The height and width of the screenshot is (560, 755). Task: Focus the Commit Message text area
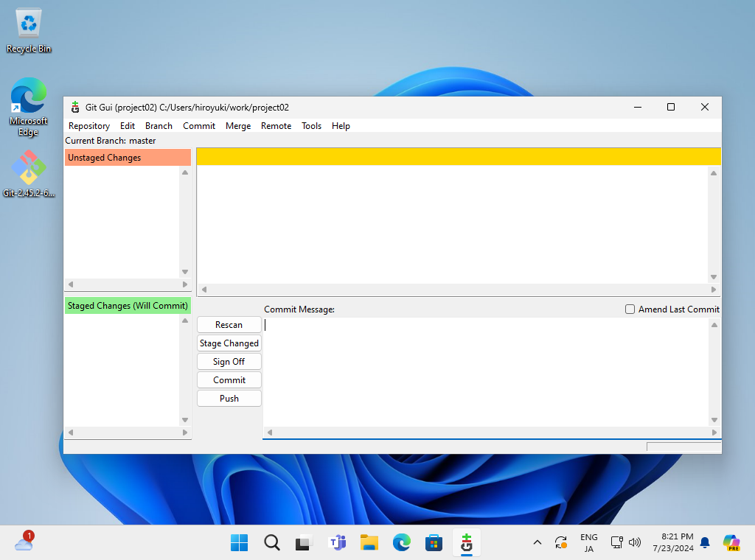pos(486,372)
